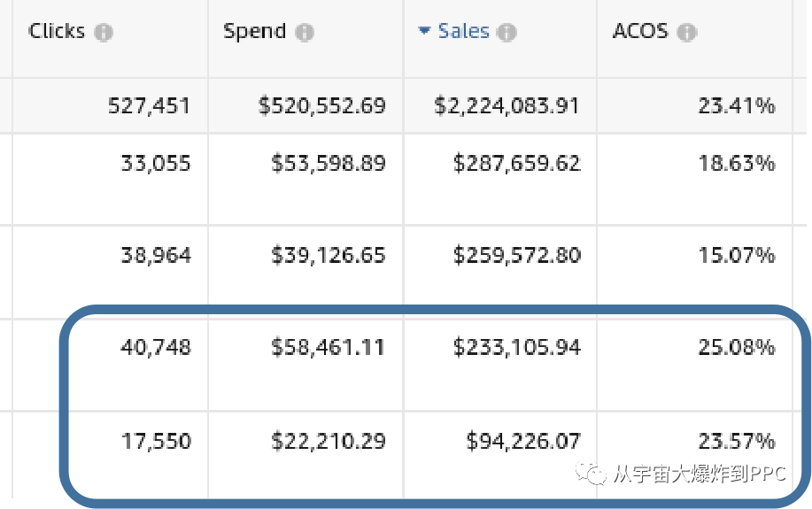
Task: Click the Sales column info icon
Action: [x=507, y=33]
